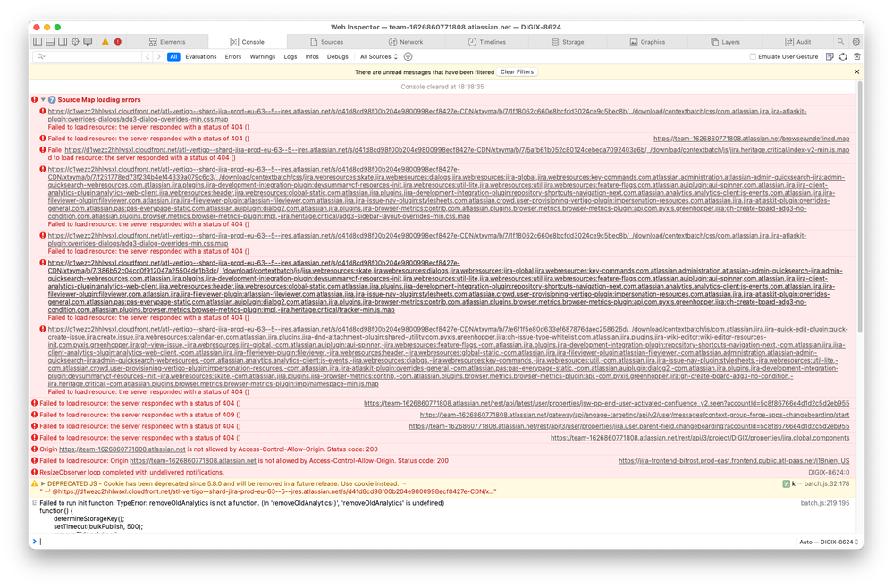Open the Auto — DIGIX-8624 context picker
Viewport: 893px width, 588px height.
tap(828, 542)
